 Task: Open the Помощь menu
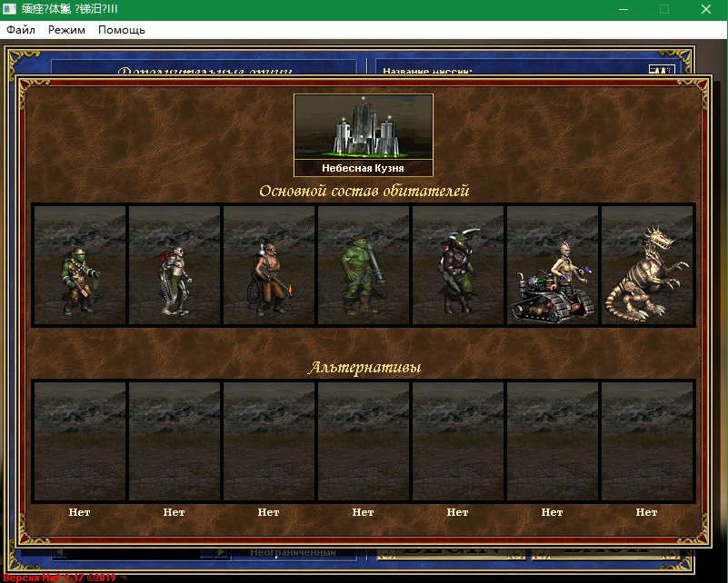(122, 30)
